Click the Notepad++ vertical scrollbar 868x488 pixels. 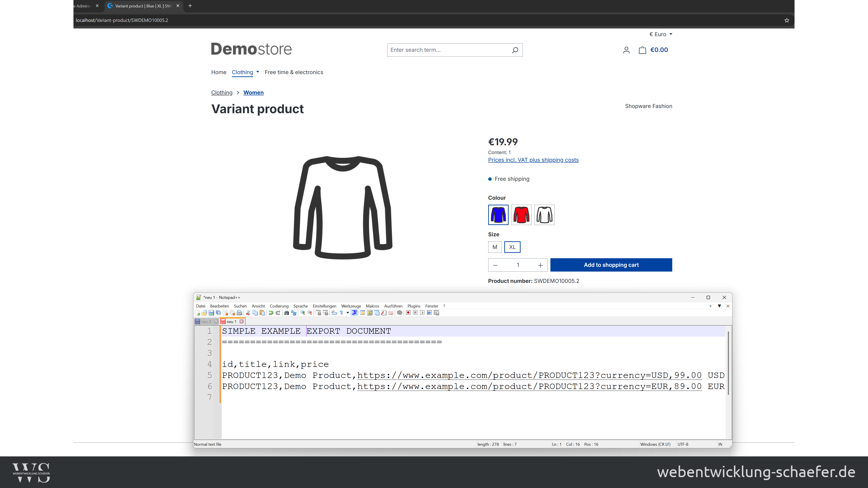click(x=728, y=363)
